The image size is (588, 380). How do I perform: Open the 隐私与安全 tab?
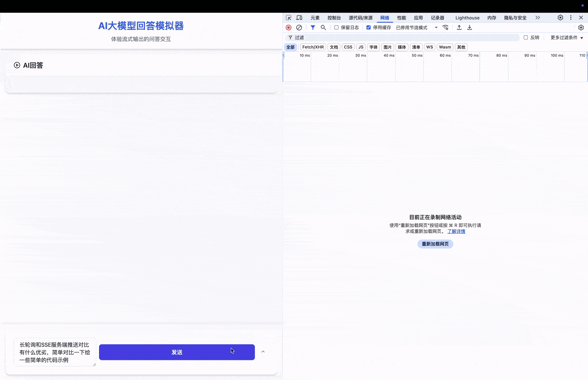tap(515, 18)
